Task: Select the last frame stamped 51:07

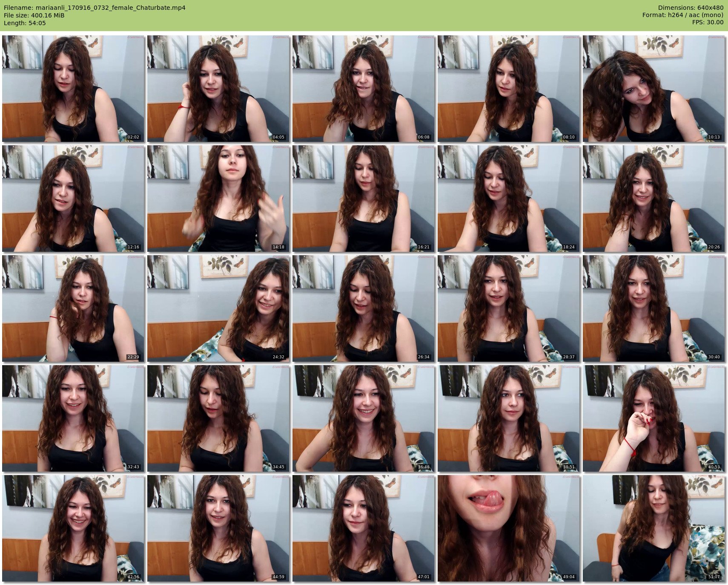Action: (x=654, y=528)
